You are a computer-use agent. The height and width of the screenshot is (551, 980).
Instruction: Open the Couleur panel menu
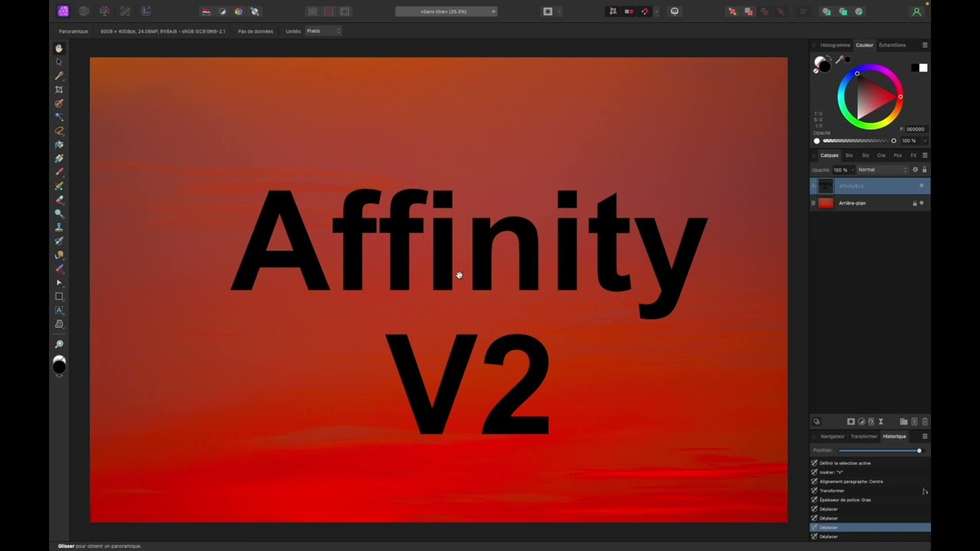click(925, 45)
